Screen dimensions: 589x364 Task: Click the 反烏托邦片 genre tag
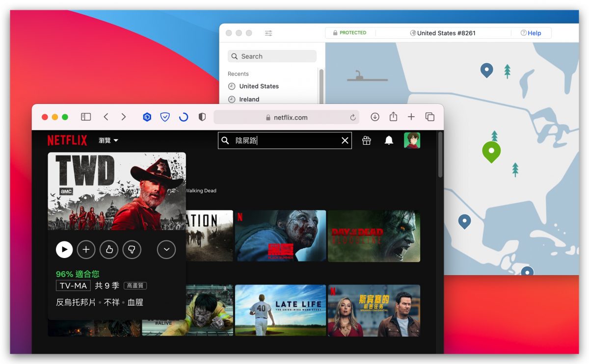tap(76, 303)
